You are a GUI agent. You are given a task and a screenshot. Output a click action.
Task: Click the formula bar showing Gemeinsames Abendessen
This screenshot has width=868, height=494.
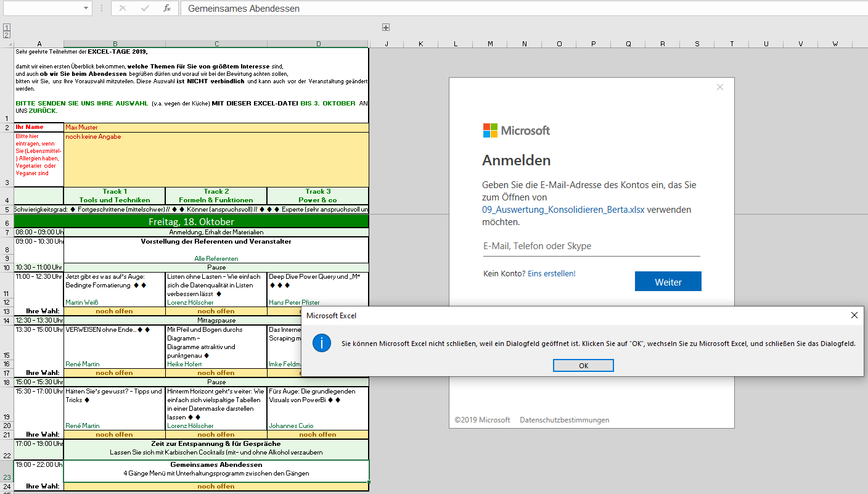[x=523, y=8]
